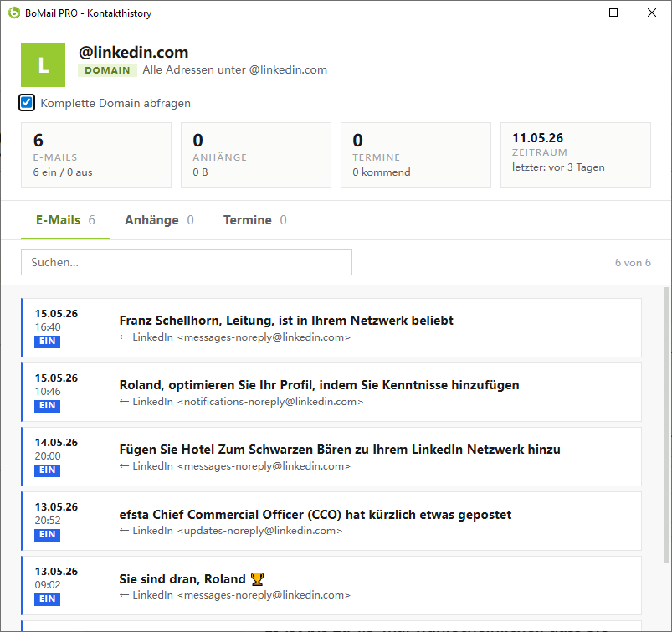672x632 pixels.
Task: Click the ZEITRAUM 11.05.26 card
Action: 576,155
